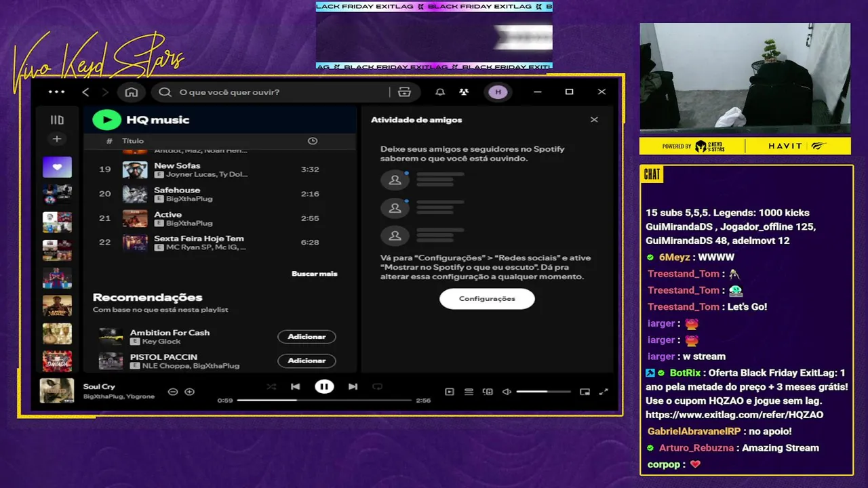The image size is (868, 488).
Task: Click chat username 'GabrielAbravanelRP'
Action: [x=694, y=431]
